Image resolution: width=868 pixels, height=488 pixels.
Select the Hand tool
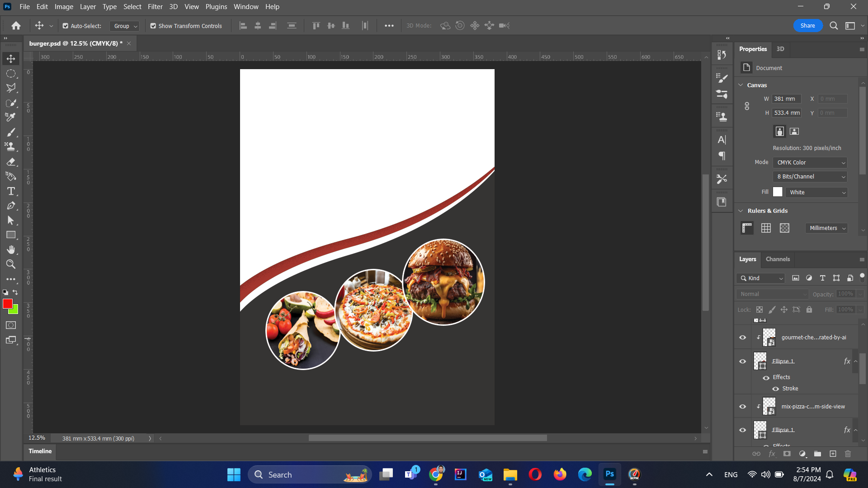tap(11, 249)
